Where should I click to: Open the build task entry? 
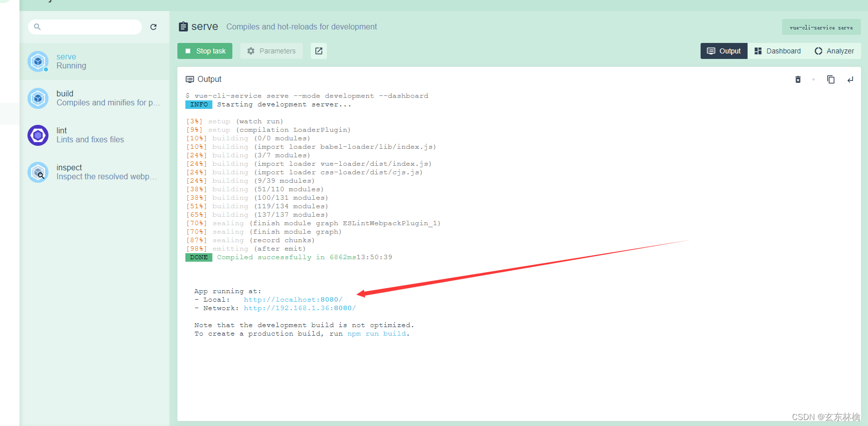(94, 98)
